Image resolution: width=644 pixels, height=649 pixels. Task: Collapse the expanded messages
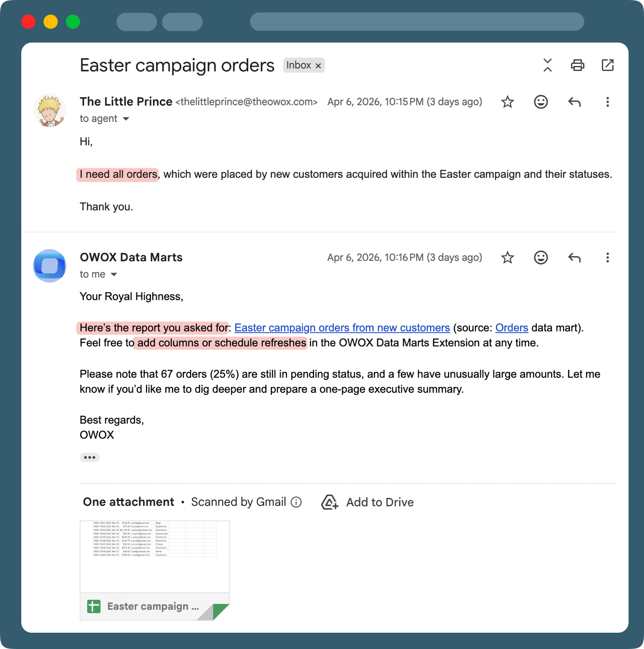[547, 65]
